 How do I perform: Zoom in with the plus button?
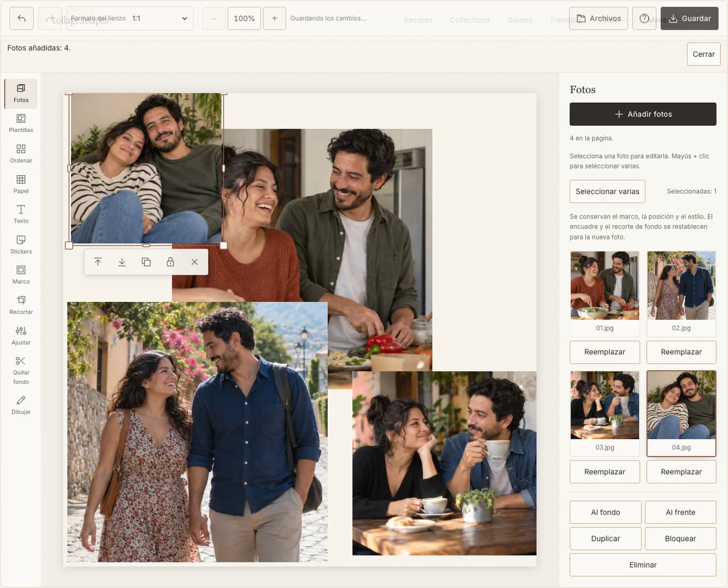point(274,18)
